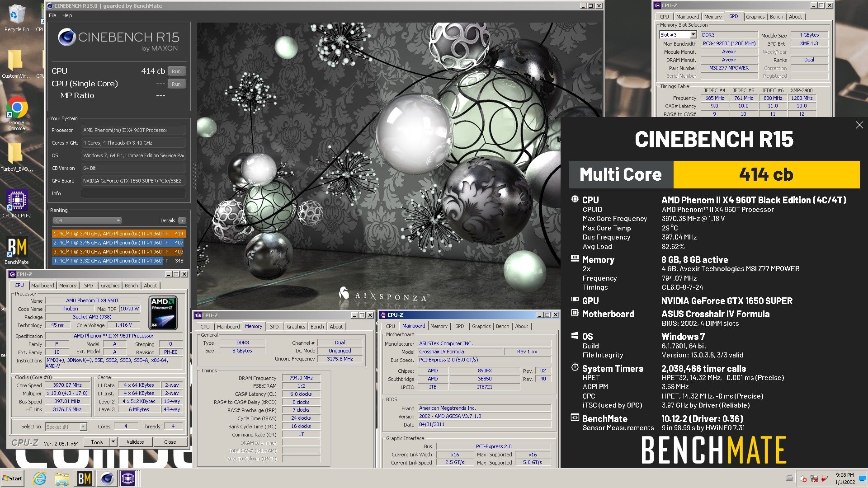Run the CPU multi-core benchmark
The image size is (868, 488).
(176, 71)
